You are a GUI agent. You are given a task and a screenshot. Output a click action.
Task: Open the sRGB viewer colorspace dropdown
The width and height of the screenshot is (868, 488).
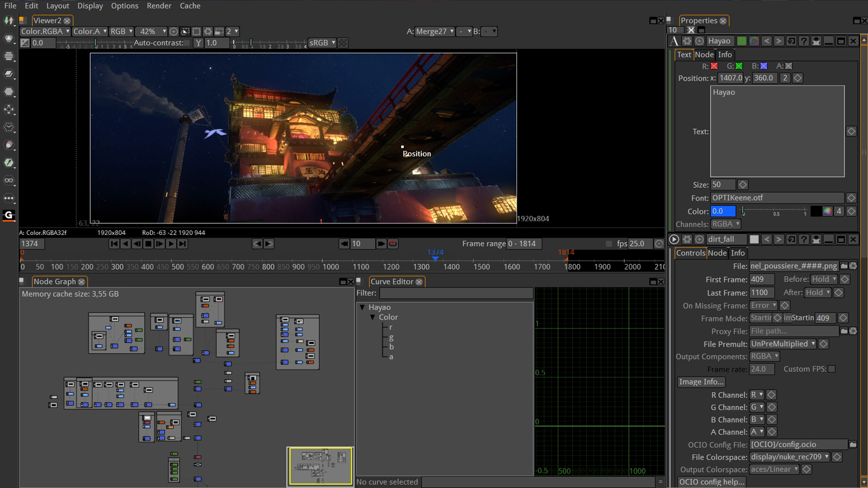tap(322, 43)
